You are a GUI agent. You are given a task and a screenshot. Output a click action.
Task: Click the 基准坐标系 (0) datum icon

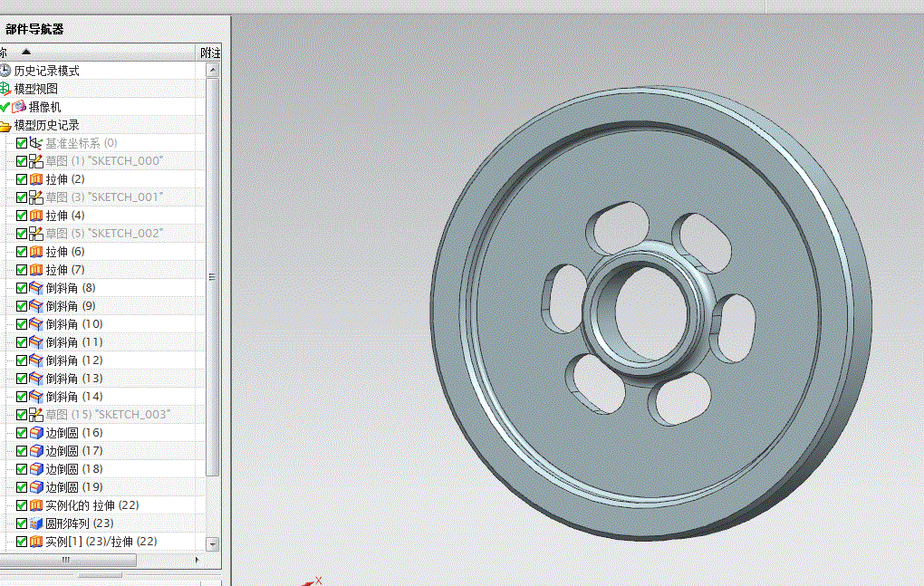pos(36,143)
